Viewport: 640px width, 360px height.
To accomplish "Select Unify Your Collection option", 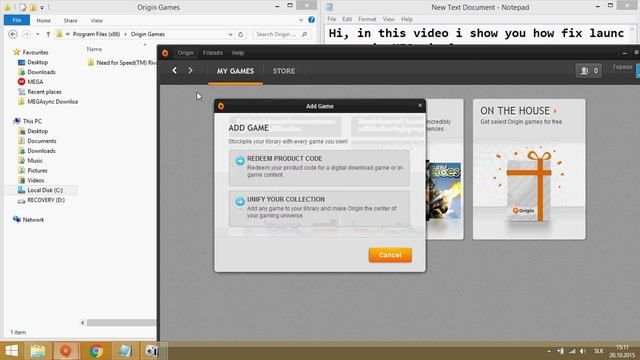I will pyautogui.click(x=319, y=209).
